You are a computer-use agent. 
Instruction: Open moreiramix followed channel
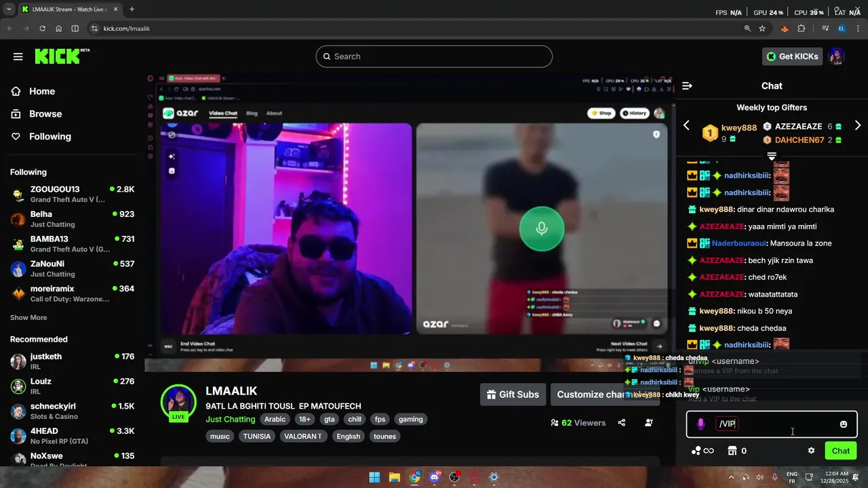click(72, 293)
